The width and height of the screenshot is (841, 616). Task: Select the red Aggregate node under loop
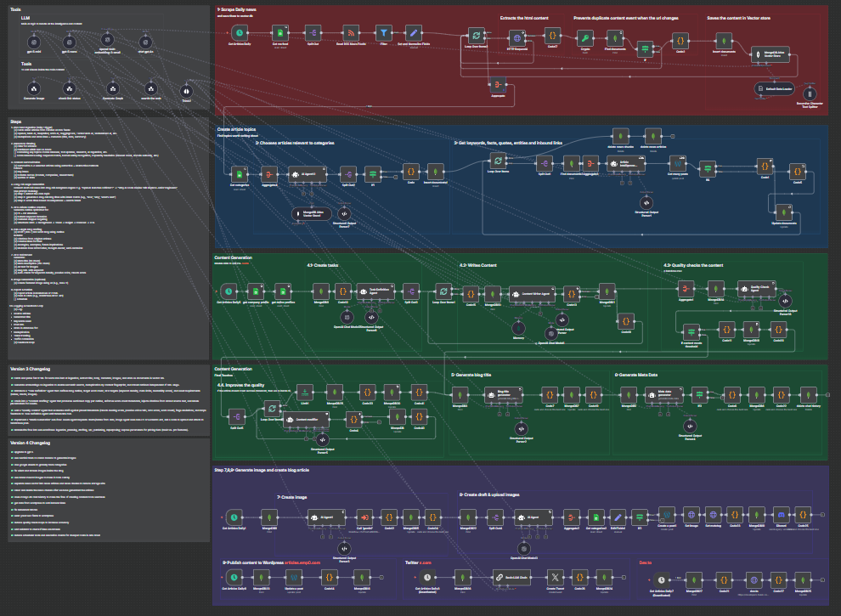pyautogui.click(x=498, y=85)
